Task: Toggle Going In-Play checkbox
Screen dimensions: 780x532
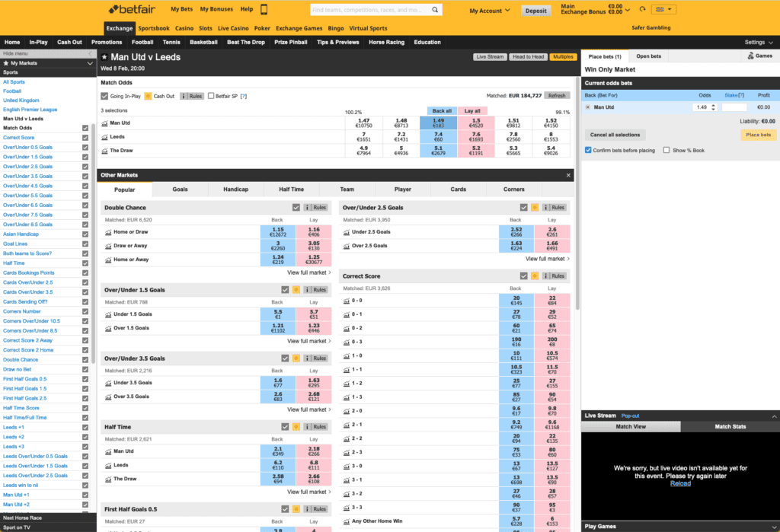Action: [104, 96]
